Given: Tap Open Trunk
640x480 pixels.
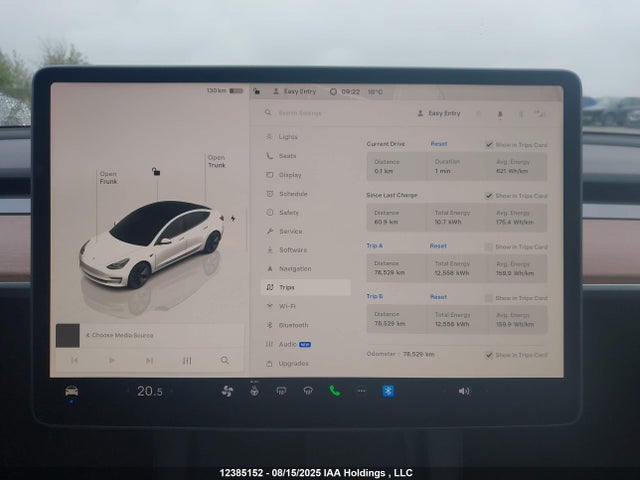Looking at the screenshot, I should (216, 161).
